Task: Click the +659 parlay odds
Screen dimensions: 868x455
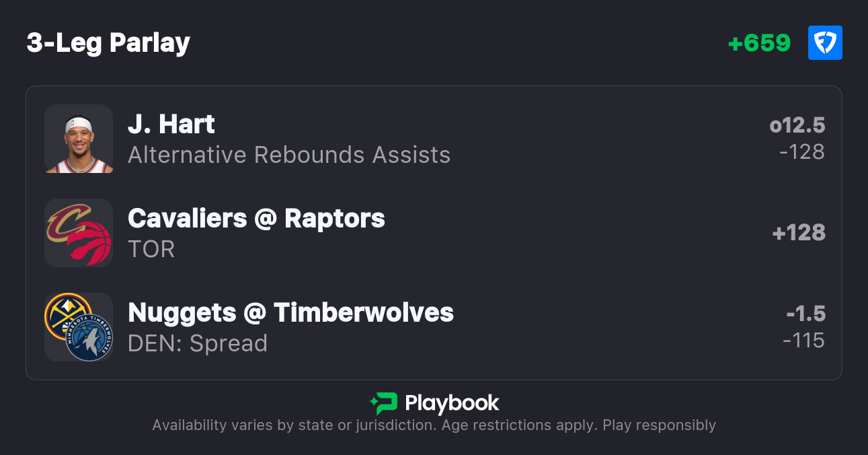Action: coord(759,43)
